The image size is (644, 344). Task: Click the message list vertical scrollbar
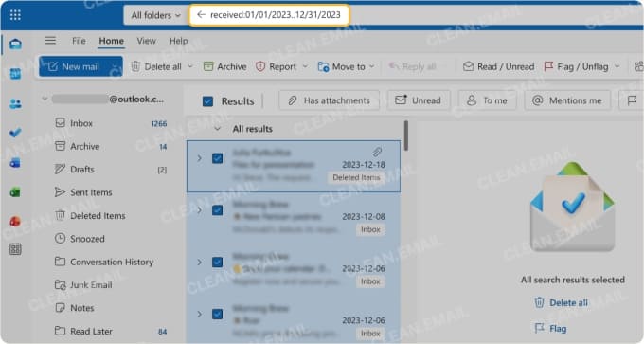tap(405, 136)
